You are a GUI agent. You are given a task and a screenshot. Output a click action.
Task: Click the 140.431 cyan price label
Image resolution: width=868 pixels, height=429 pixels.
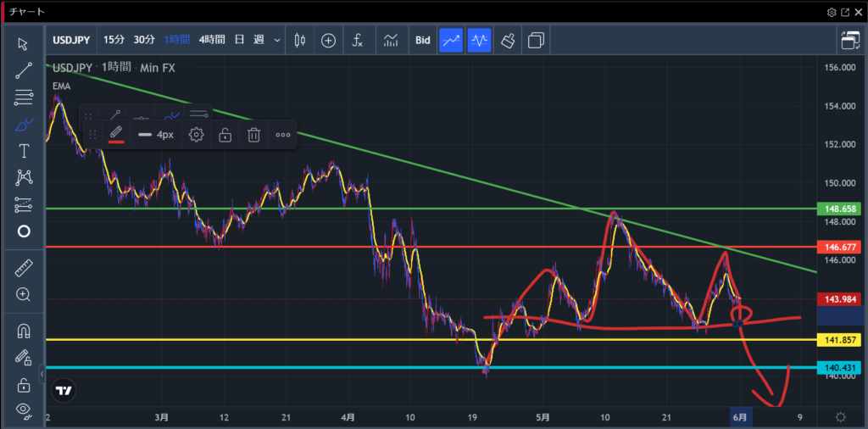pos(840,368)
